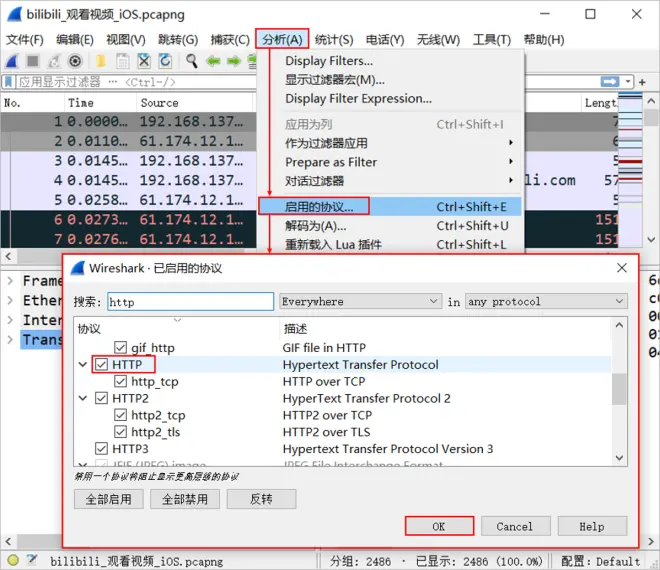This screenshot has height=570, width=660.
Task: Click the capture file properties icon in status bar
Action: click(x=32, y=560)
